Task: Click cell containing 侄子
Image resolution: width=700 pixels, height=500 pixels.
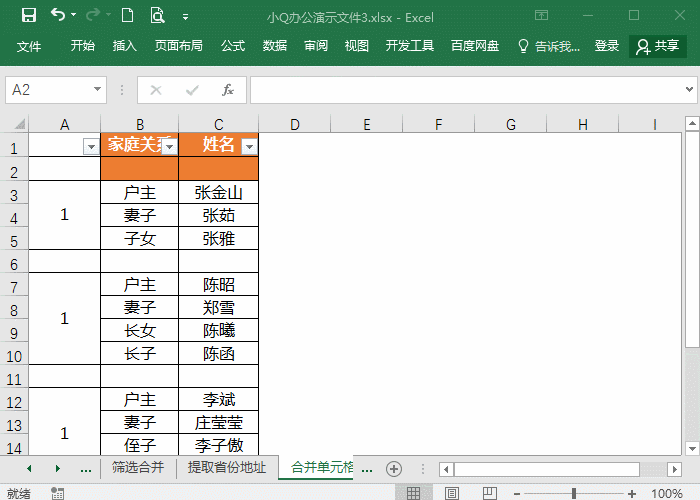Action: (140, 444)
